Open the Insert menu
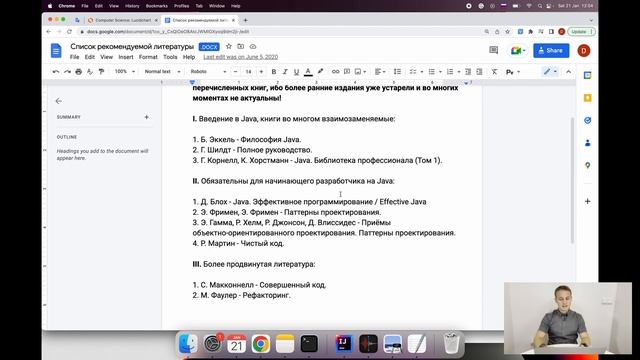640x360 pixels. (x=126, y=57)
